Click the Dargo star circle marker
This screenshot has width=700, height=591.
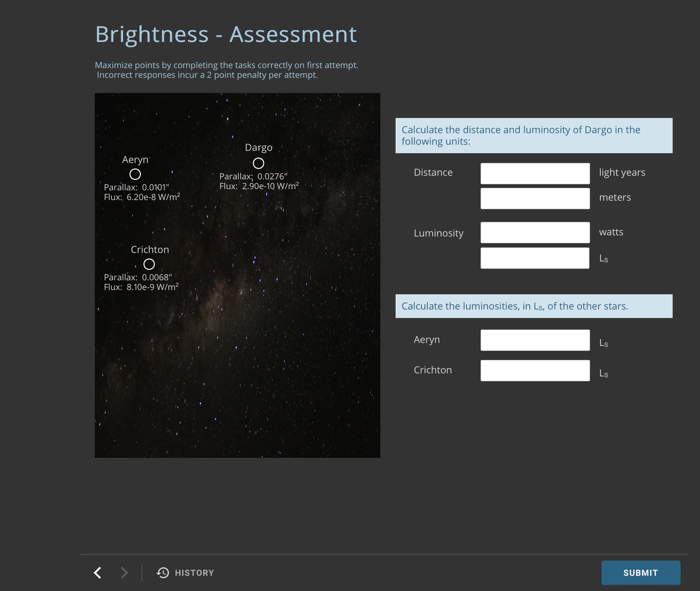click(x=258, y=163)
